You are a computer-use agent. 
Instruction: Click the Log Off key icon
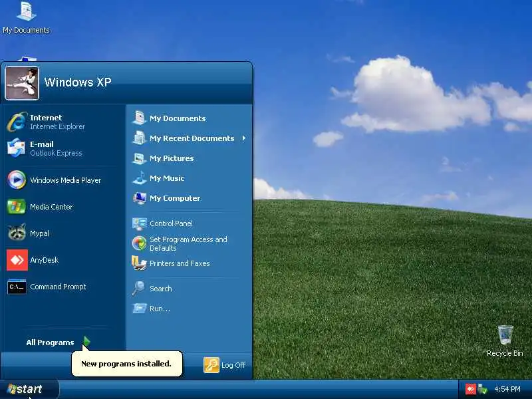211,365
